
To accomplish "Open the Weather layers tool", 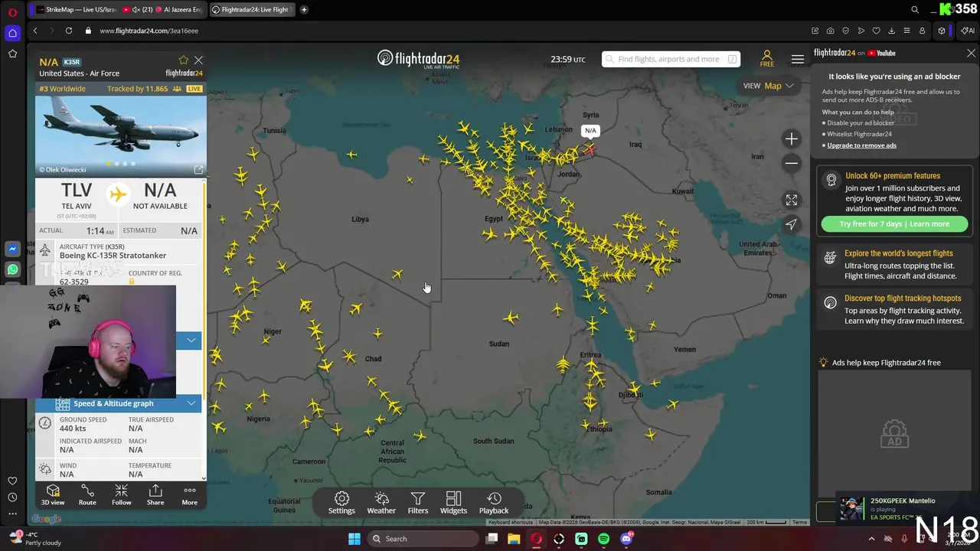I will click(381, 503).
